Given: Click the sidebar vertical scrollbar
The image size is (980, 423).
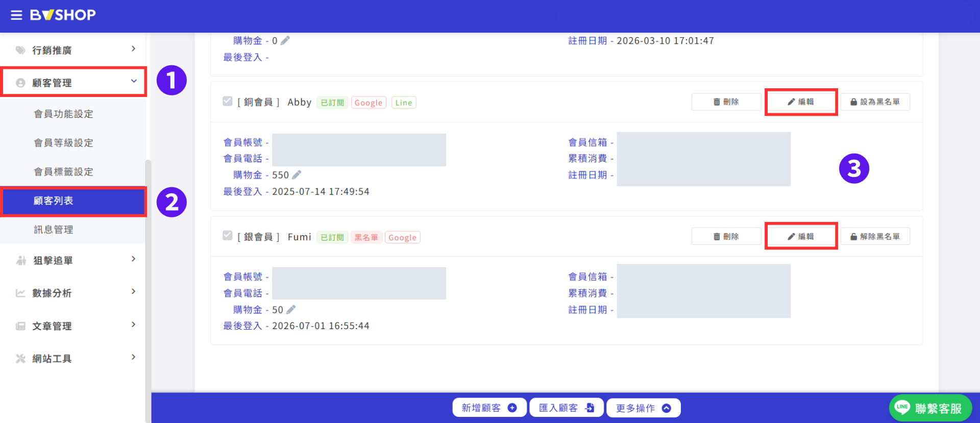Looking at the screenshot, I should pos(148,291).
